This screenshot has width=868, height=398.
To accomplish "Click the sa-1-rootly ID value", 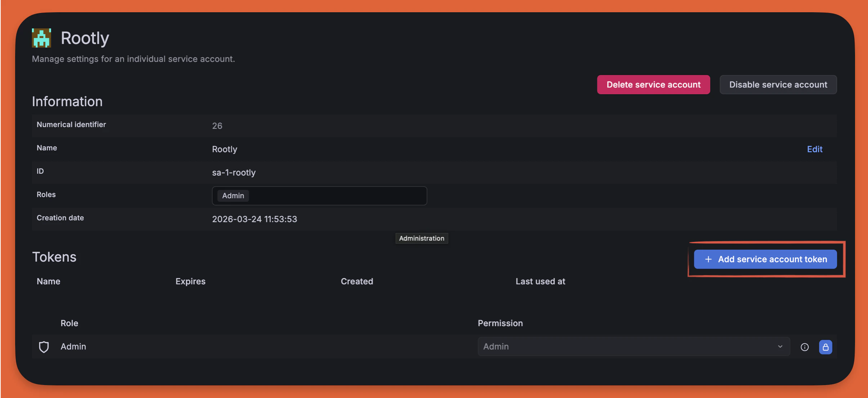I will tap(234, 172).
